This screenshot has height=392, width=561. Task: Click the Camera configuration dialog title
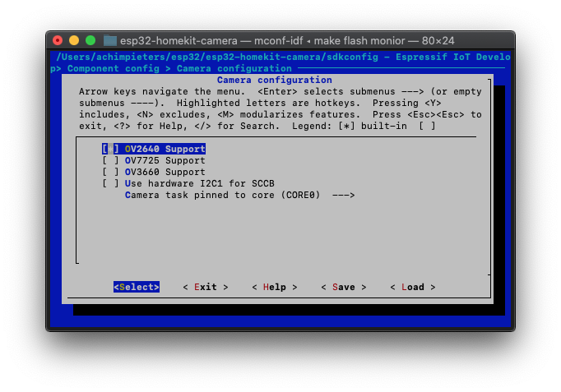coord(275,80)
